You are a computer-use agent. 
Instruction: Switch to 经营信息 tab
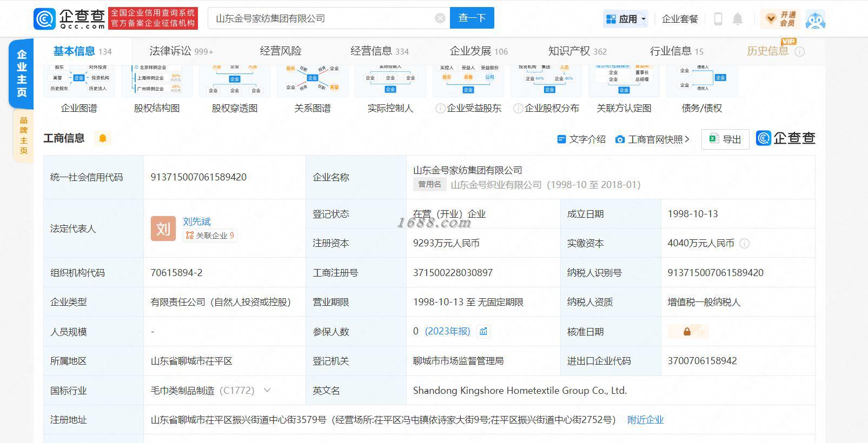[x=380, y=51]
